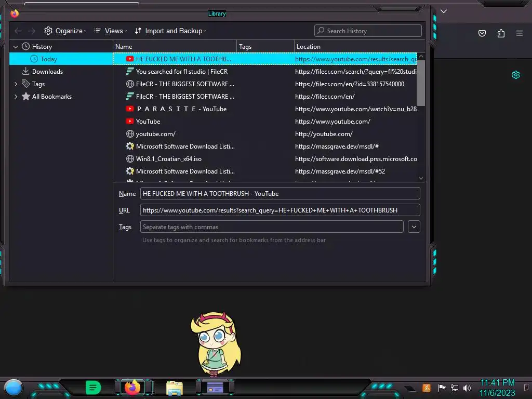Screen dimensions: 532x399
Task: Click the orange tray application icon
Action: point(427,388)
